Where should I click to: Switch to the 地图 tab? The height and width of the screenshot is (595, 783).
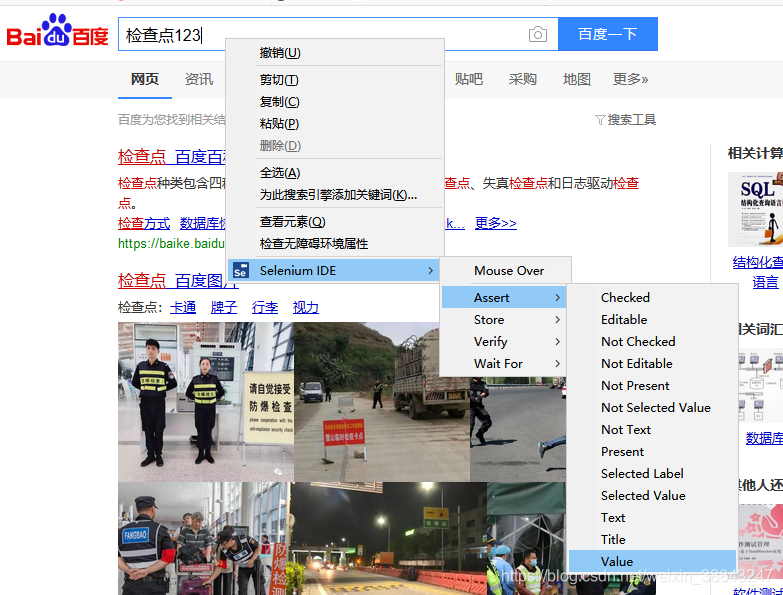tap(576, 79)
